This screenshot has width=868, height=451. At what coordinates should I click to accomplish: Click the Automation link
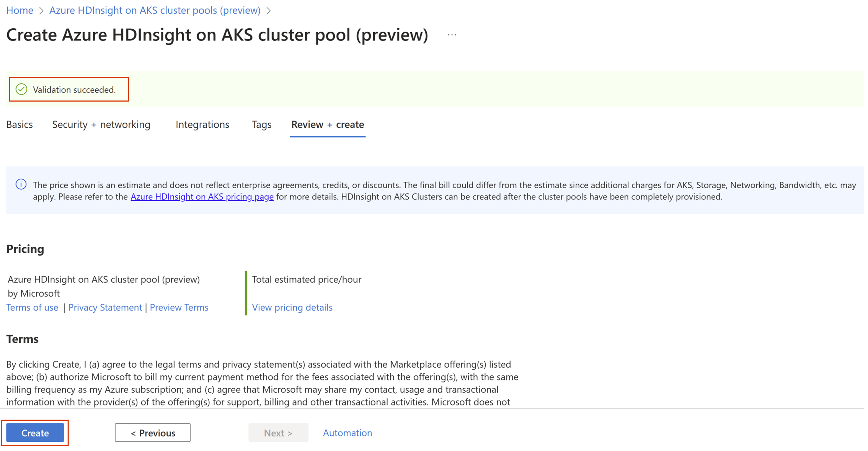coord(346,433)
